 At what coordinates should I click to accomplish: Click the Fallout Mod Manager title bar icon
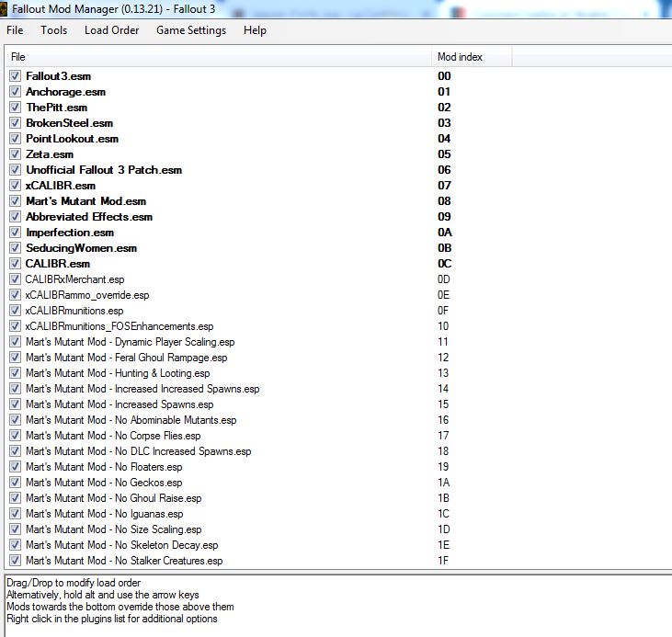[4, 8]
